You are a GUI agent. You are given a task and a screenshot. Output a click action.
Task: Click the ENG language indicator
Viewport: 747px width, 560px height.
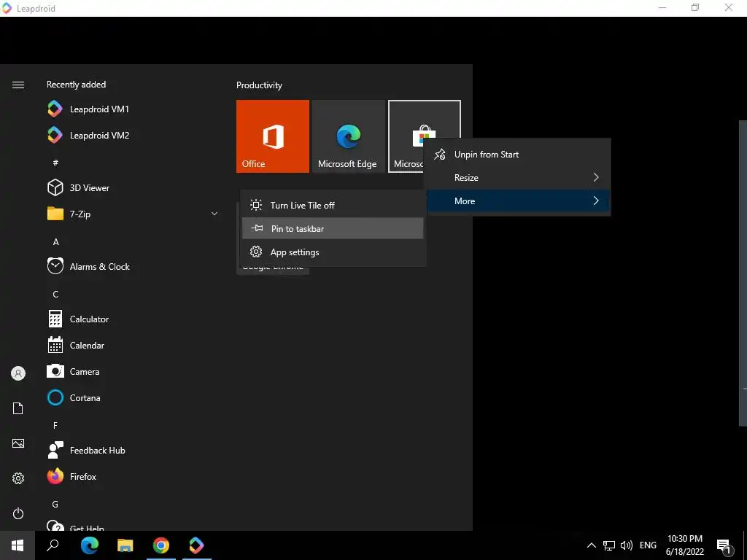(648, 545)
